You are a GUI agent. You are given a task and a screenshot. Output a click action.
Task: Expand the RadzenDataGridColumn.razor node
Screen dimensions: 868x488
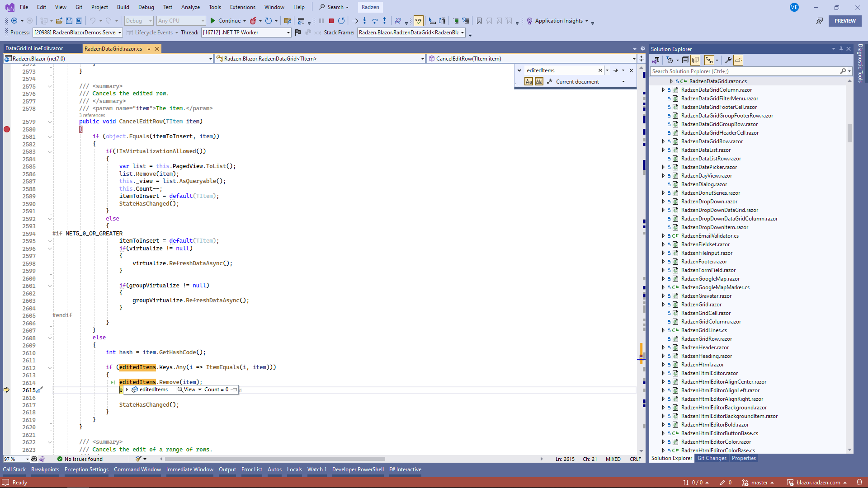pyautogui.click(x=663, y=90)
